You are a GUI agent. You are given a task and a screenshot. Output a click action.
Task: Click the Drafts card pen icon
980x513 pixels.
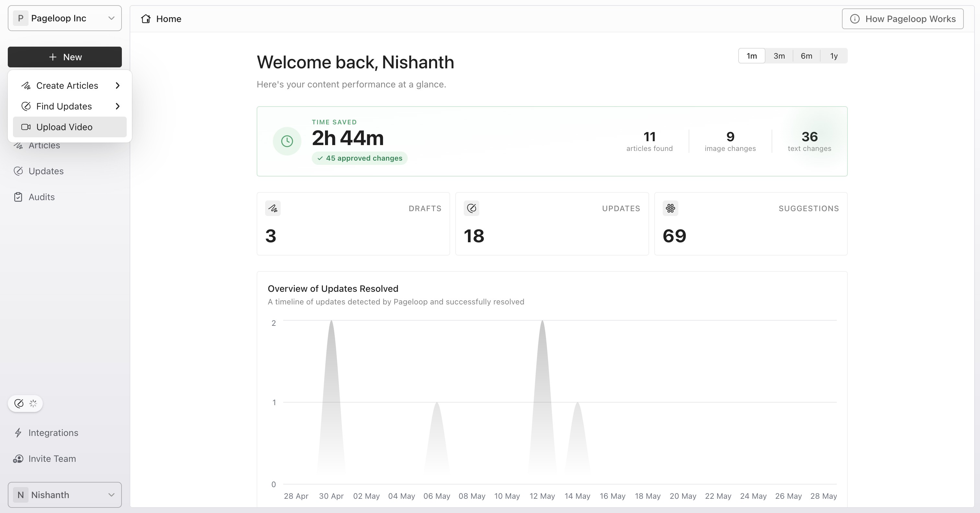(x=273, y=208)
